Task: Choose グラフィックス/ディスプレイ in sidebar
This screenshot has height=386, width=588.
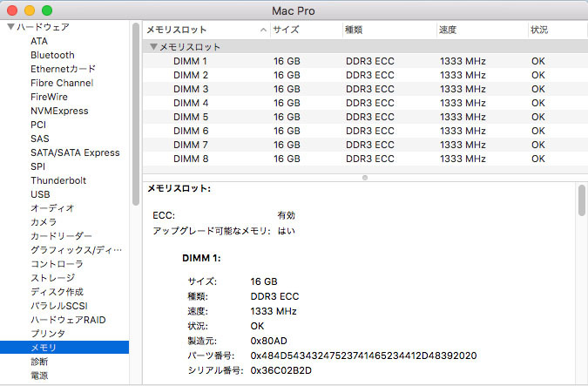Action: (x=77, y=250)
